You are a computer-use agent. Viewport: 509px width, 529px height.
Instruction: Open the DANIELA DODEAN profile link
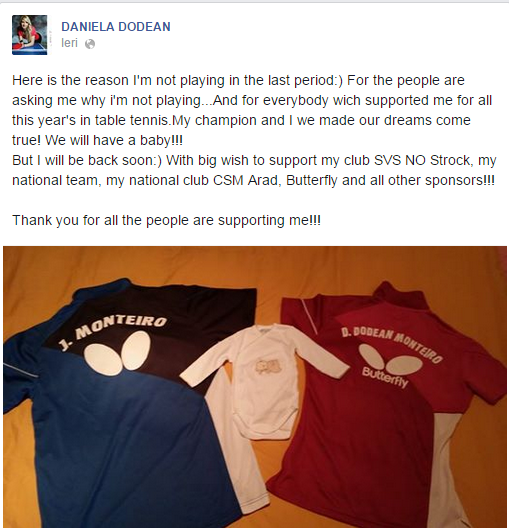coord(116,27)
